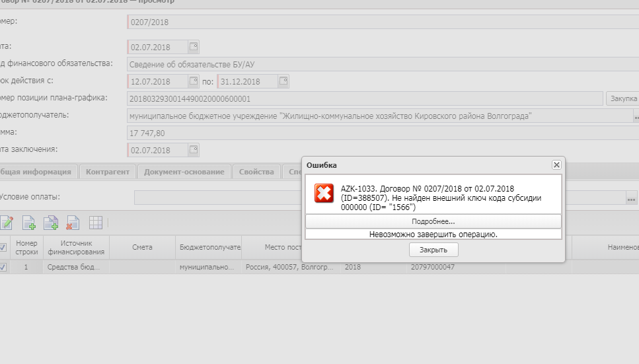Click the Закупка button
Viewport: 639px width, 364px height.
[622, 98]
